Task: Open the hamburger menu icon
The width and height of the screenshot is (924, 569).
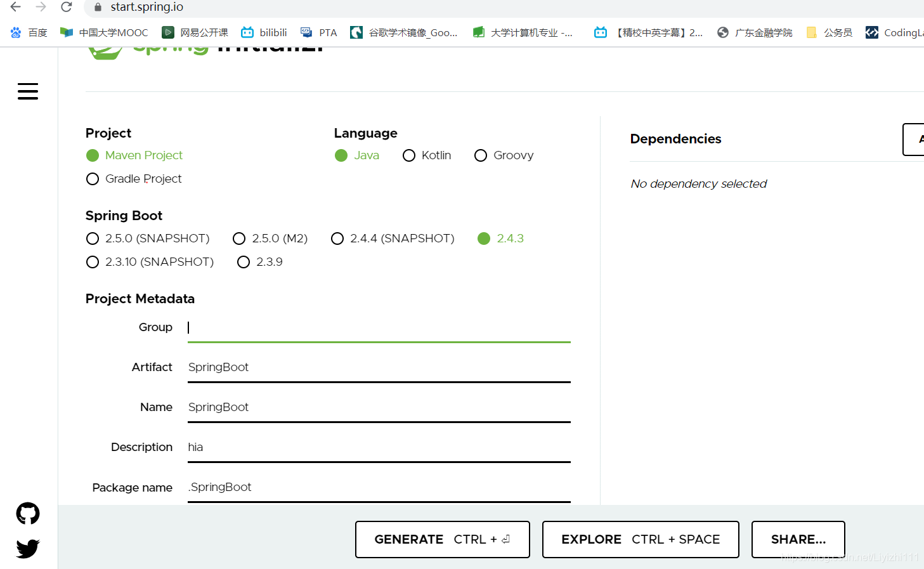Action: pyautogui.click(x=28, y=91)
